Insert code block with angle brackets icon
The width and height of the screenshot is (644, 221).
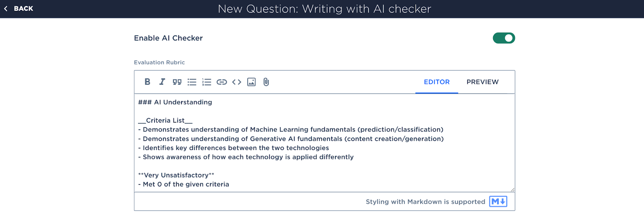[237, 82]
